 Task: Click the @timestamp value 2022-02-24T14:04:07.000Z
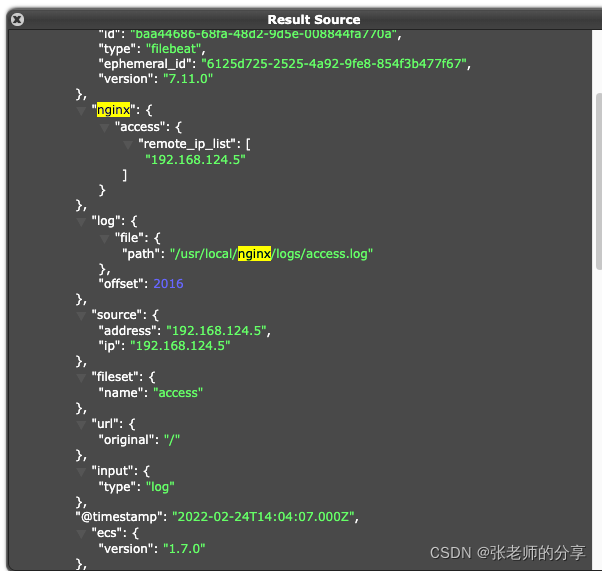tap(263, 517)
